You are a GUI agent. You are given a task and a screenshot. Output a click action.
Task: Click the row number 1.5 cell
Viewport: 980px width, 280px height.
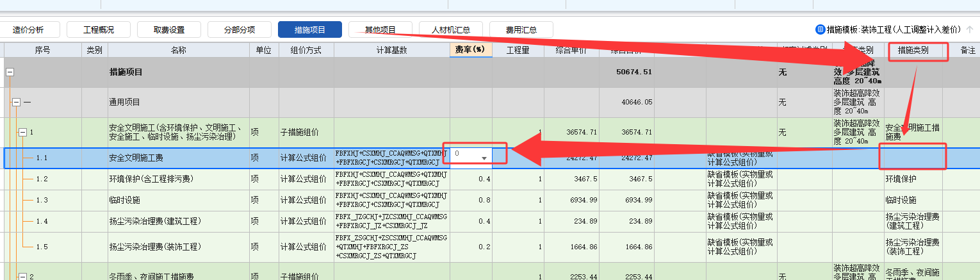(43, 247)
